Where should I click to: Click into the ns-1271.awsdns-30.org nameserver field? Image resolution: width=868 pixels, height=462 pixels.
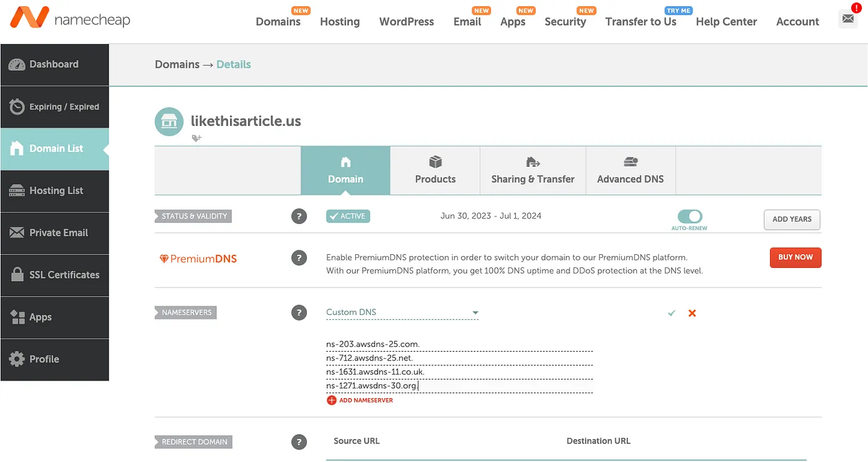click(x=459, y=386)
